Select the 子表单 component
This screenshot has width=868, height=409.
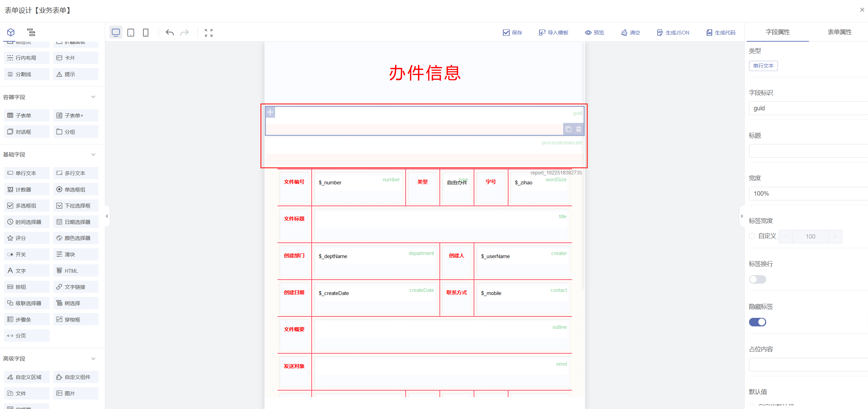click(27, 115)
